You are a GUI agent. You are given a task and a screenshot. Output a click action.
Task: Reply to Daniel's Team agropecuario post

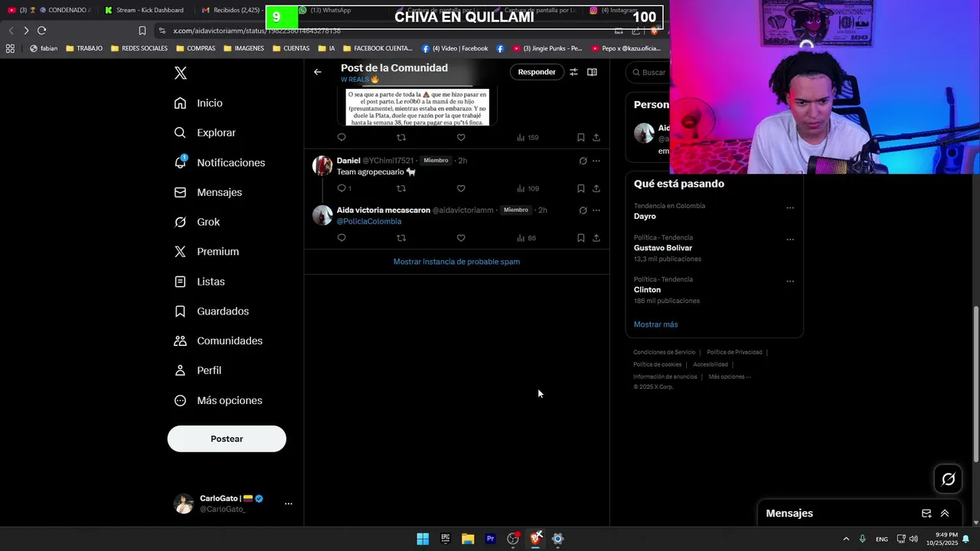point(341,188)
